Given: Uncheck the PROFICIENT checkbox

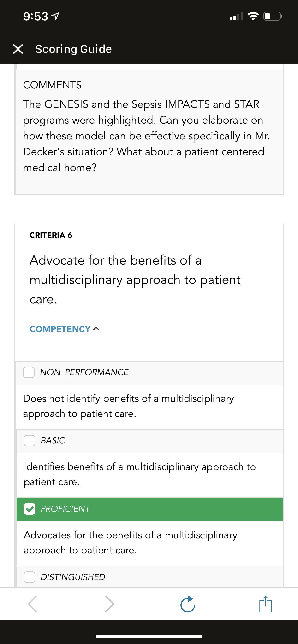Looking at the screenshot, I should 30,509.
